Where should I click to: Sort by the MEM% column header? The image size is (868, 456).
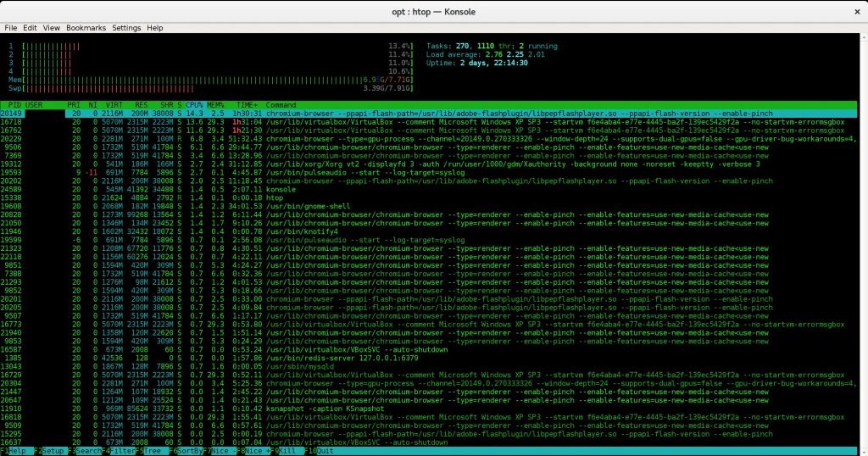coord(215,105)
